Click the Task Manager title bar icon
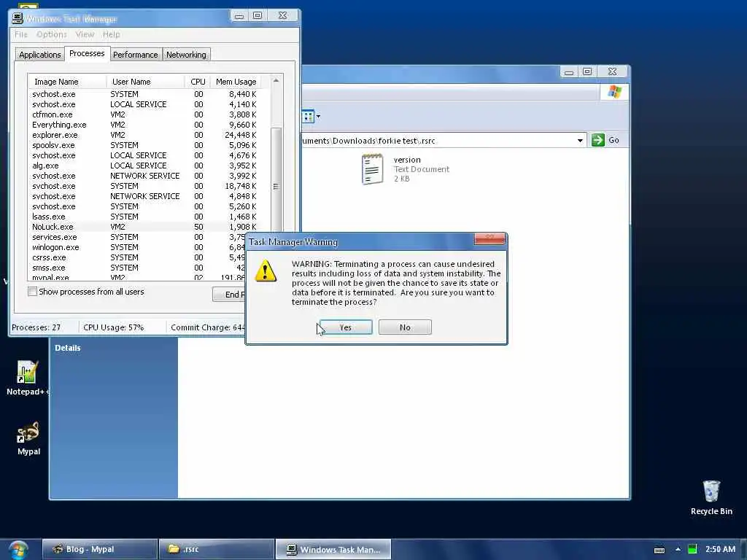This screenshot has width=747, height=560. click(x=18, y=18)
